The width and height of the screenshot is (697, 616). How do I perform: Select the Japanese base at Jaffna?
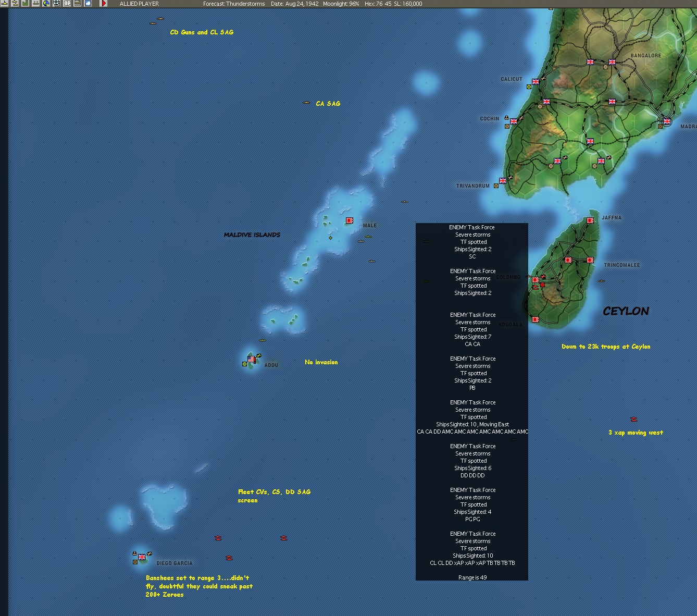tap(590, 220)
